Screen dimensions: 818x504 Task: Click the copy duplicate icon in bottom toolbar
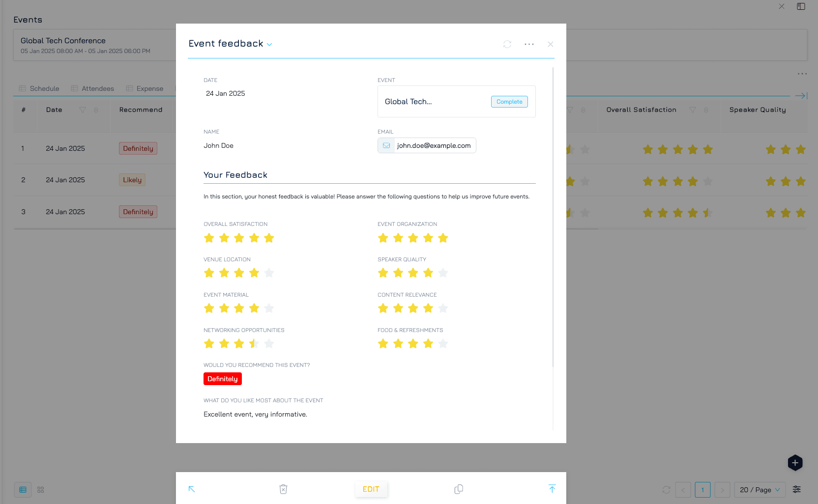coord(459,489)
